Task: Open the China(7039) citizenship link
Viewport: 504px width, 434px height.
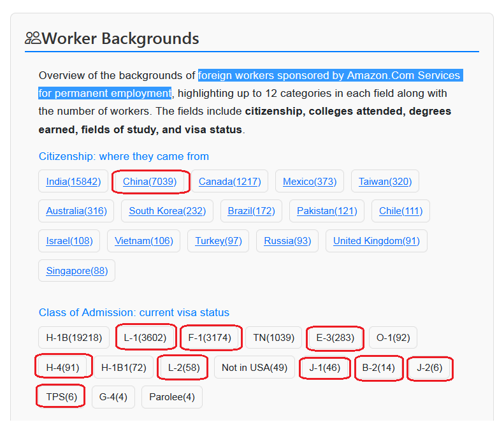Action: [150, 182]
